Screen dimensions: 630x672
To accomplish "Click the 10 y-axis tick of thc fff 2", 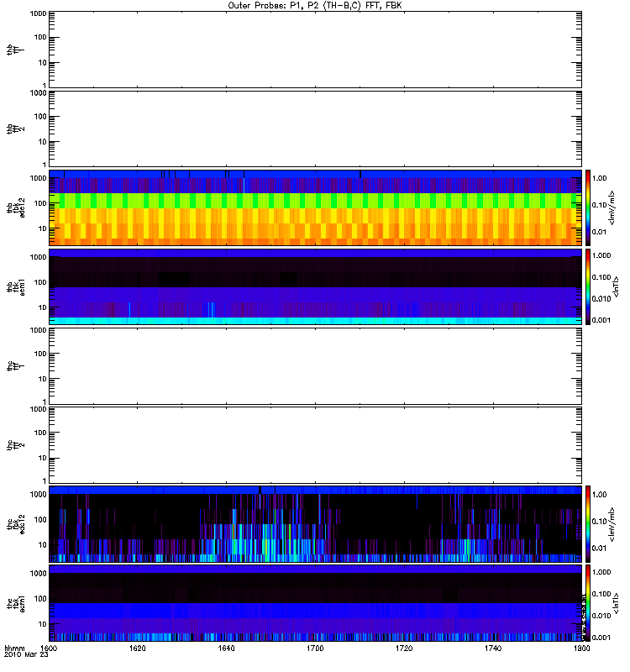I will [x=43, y=458].
